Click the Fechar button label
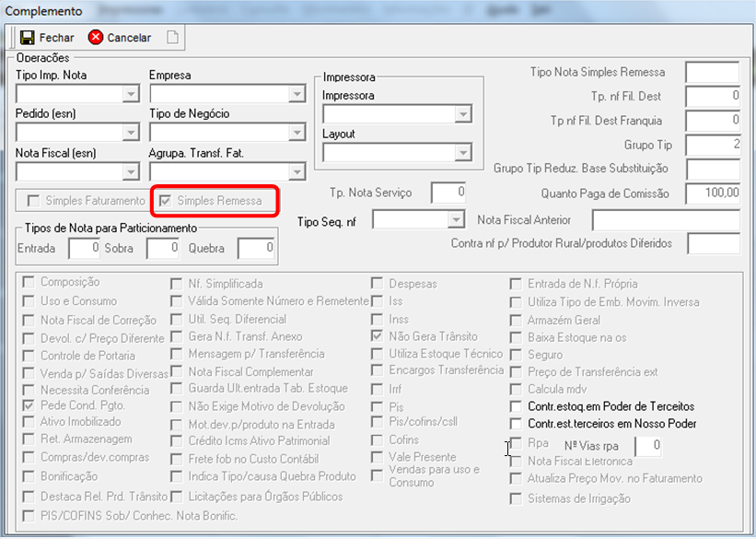 pyautogui.click(x=56, y=38)
